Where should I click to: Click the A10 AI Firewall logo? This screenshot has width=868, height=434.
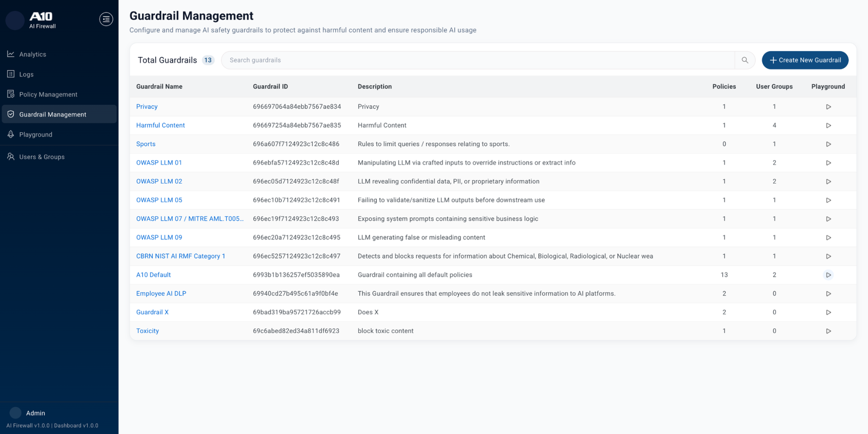[41, 19]
